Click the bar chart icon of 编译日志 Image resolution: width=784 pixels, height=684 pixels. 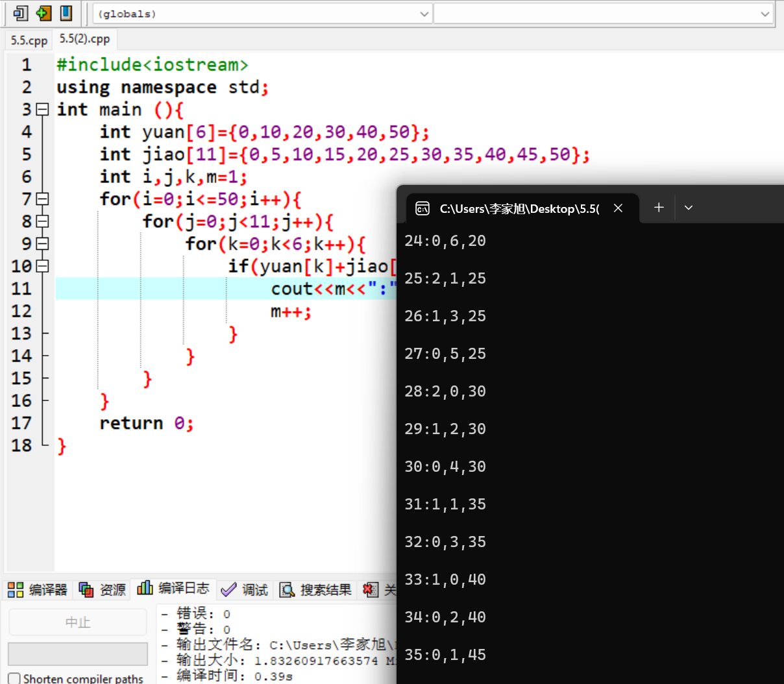click(145, 588)
